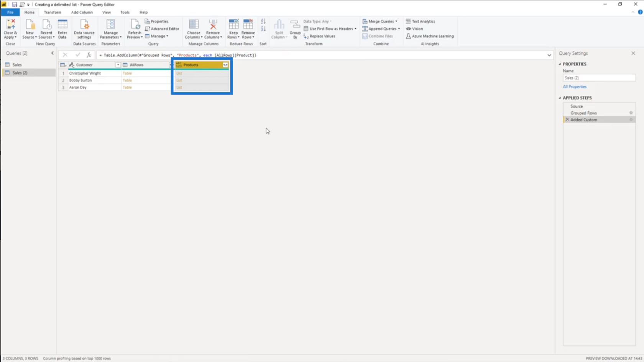
Task: Open the table menu corner icon
Action: (63, 65)
